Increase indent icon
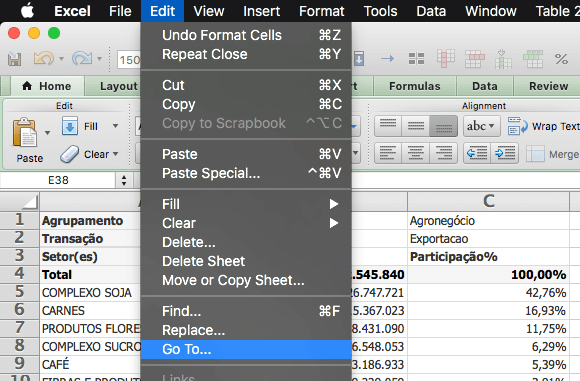 pyautogui.click(x=505, y=153)
